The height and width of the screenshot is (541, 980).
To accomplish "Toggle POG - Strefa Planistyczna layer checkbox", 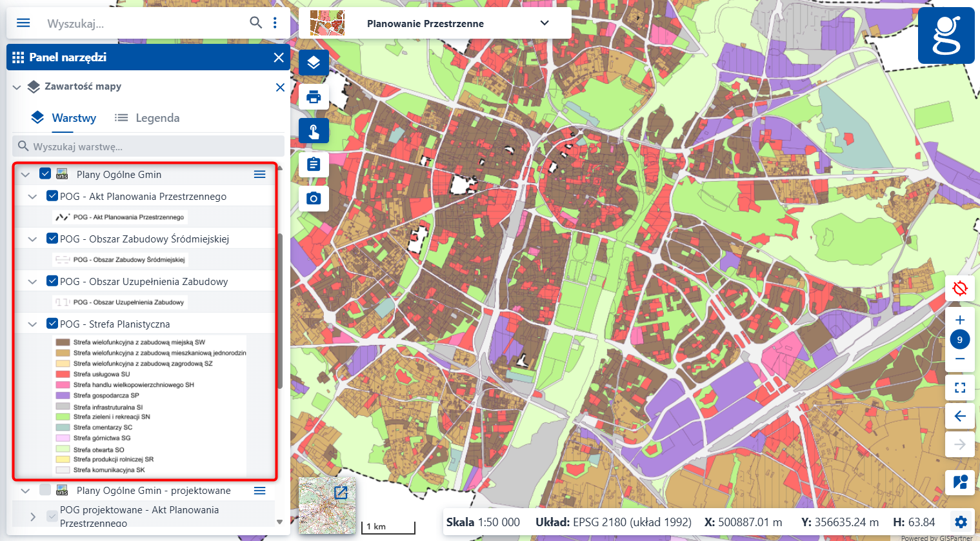I will click(52, 324).
